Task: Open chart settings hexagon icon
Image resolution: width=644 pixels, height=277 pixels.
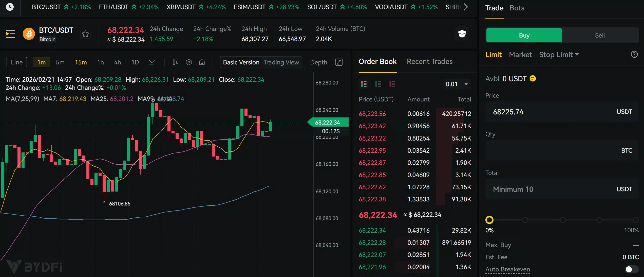Action: pyautogui.click(x=188, y=62)
